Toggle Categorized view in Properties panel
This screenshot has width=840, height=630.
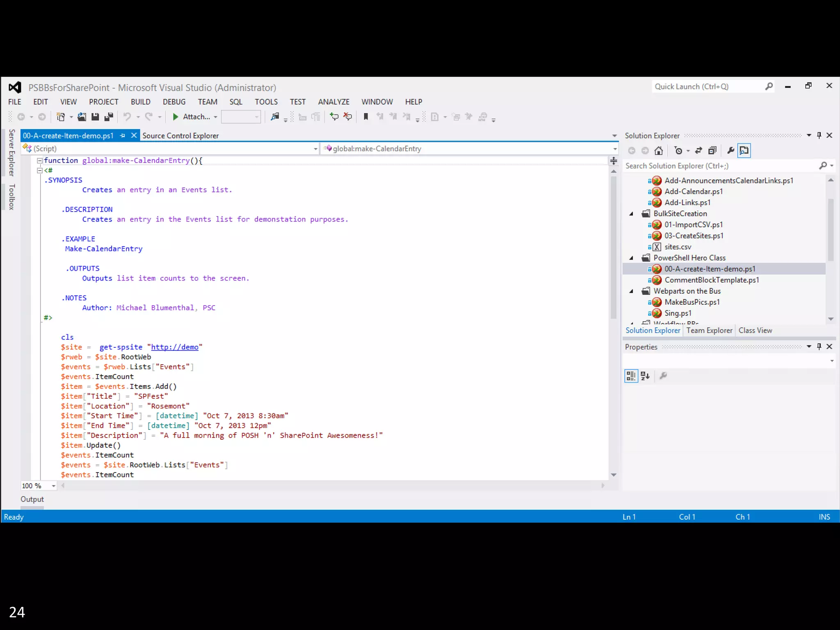click(x=631, y=376)
